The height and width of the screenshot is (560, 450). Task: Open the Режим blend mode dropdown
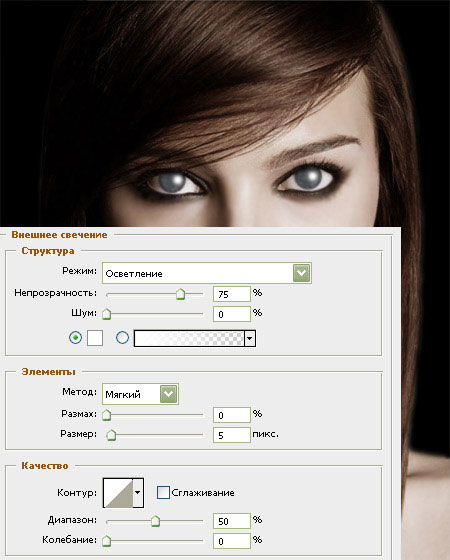click(207, 273)
